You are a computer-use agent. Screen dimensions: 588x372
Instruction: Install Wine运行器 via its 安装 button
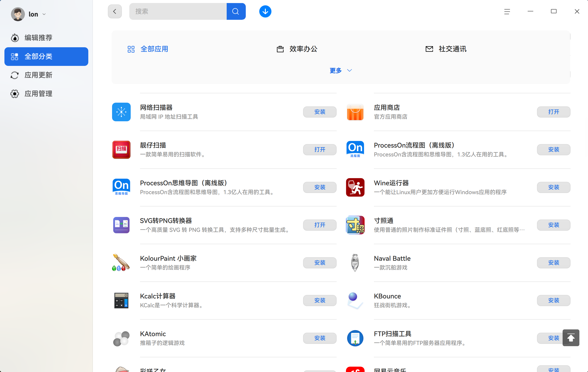[x=553, y=187]
